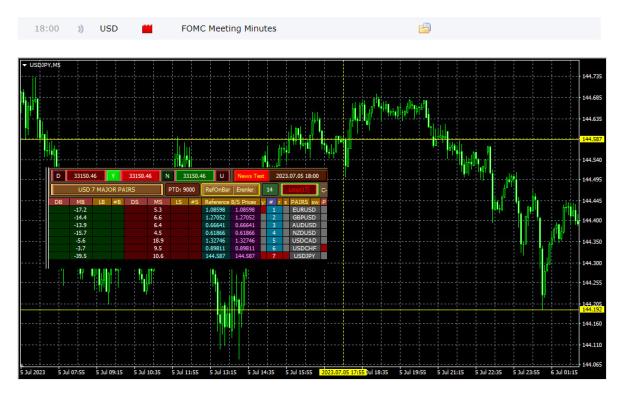The height and width of the screenshot is (398, 625).
Task: Click the green 33150.46 value beside N
Action: pos(195,176)
